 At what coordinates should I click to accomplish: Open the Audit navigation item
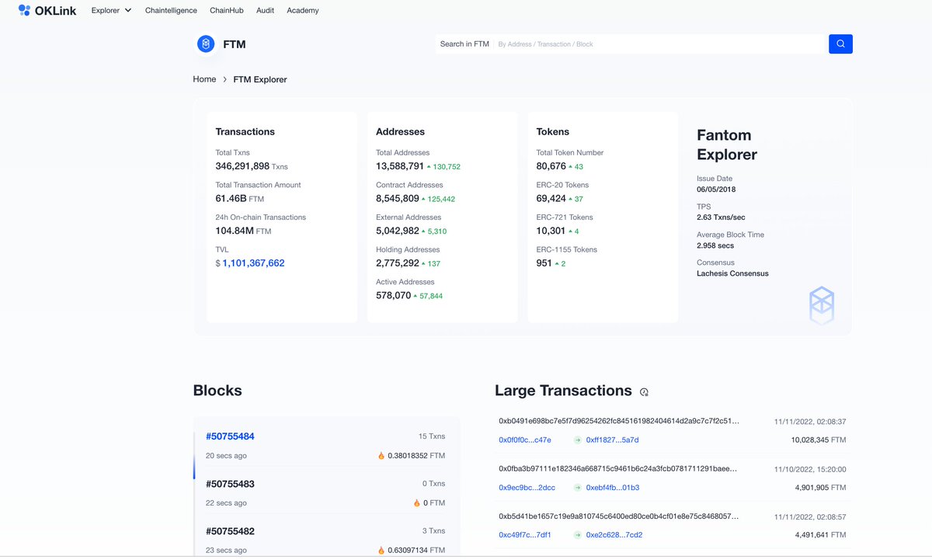coord(265,10)
